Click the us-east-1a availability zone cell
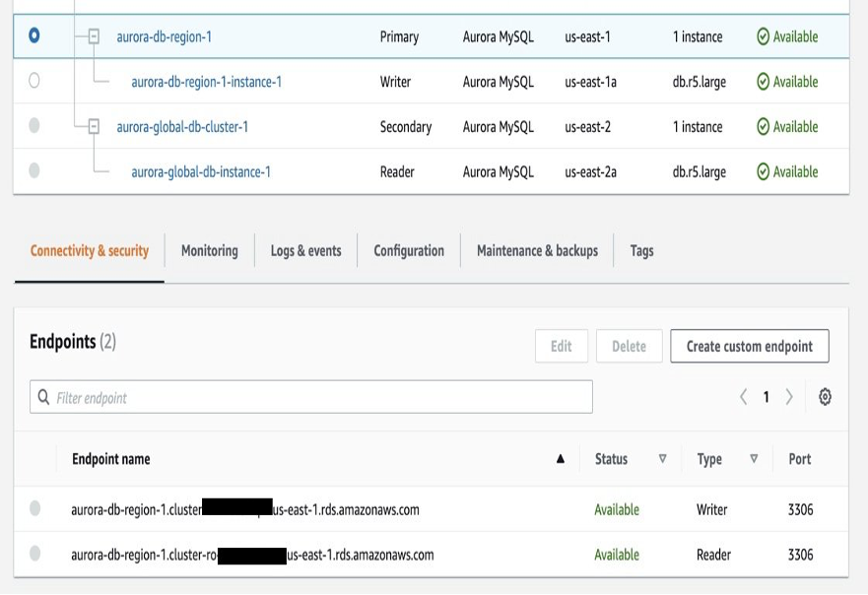The height and width of the screenshot is (595, 868). tap(591, 82)
